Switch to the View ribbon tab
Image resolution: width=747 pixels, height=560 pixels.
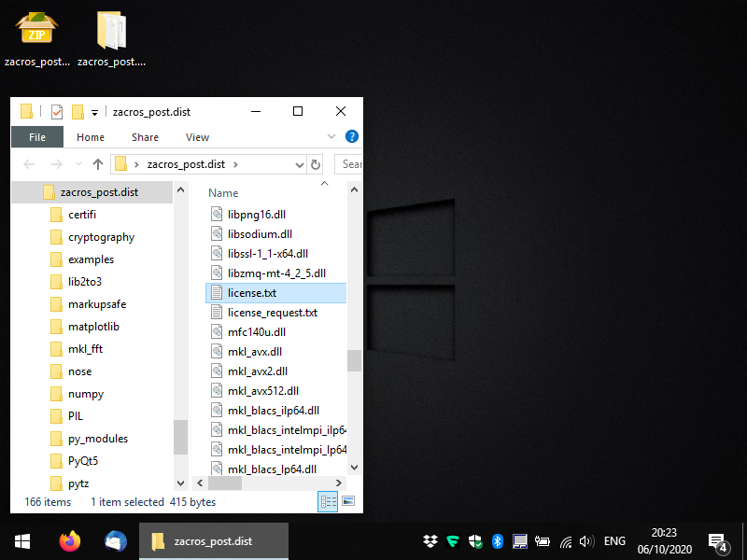point(197,137)
